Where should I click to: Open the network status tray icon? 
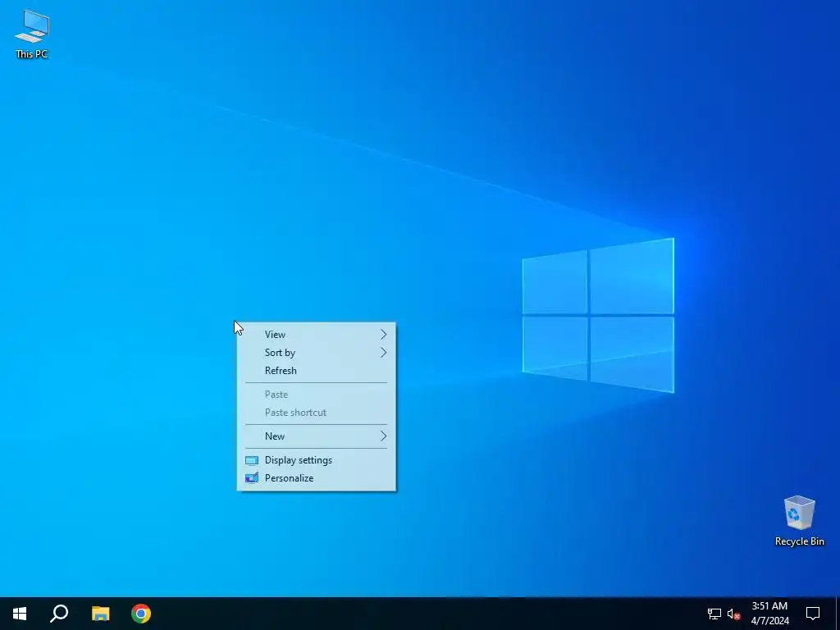point(714,614)
